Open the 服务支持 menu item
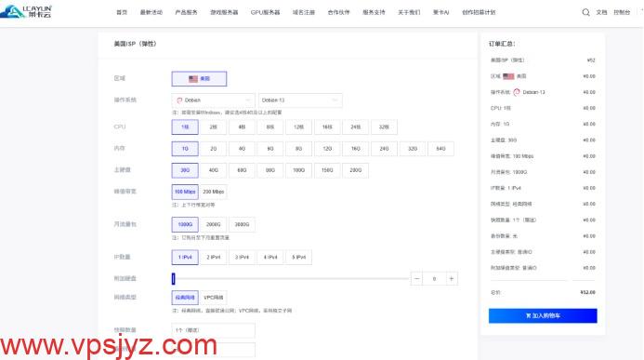 point(374,12)
